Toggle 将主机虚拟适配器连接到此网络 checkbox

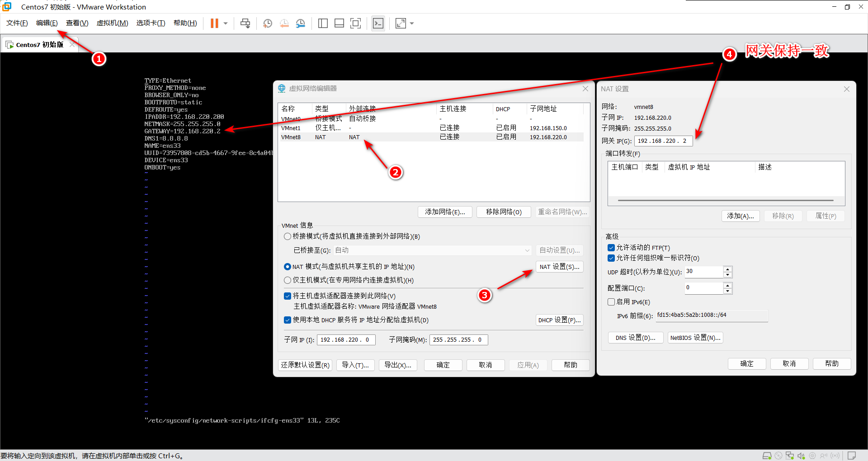point(287,296)
